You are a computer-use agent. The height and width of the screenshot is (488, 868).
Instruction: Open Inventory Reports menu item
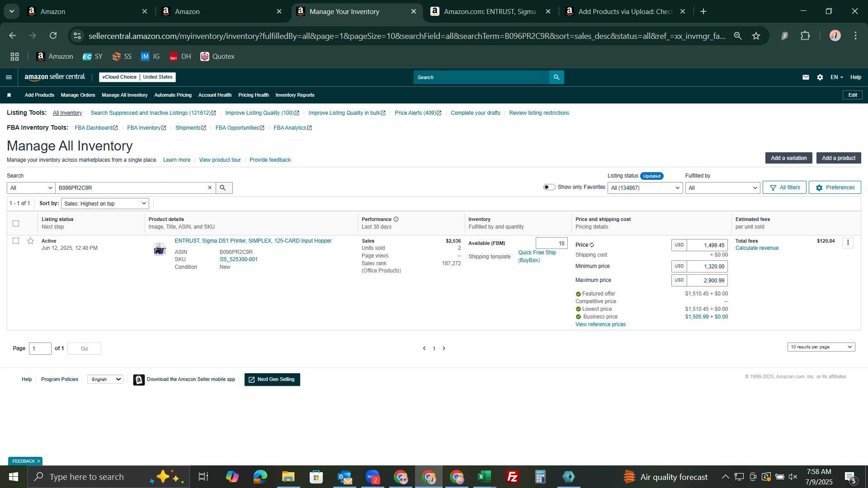click(x=295, y=95)
